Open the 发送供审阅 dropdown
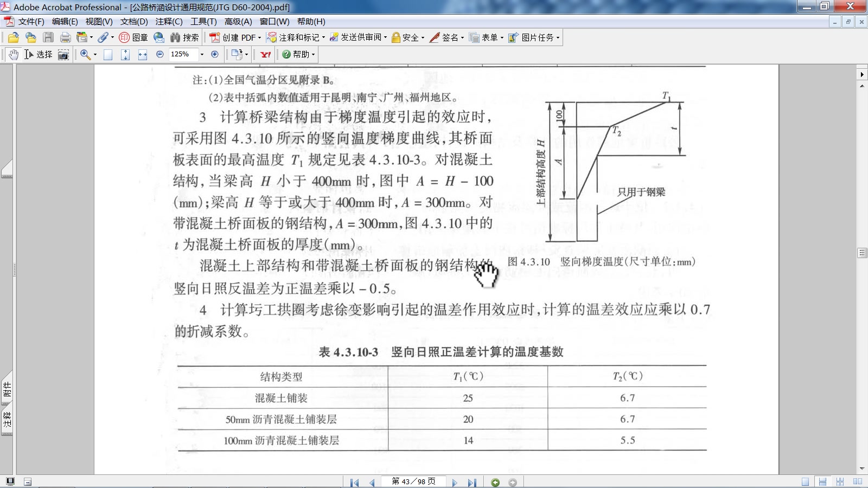 click(x=358, y=37)
